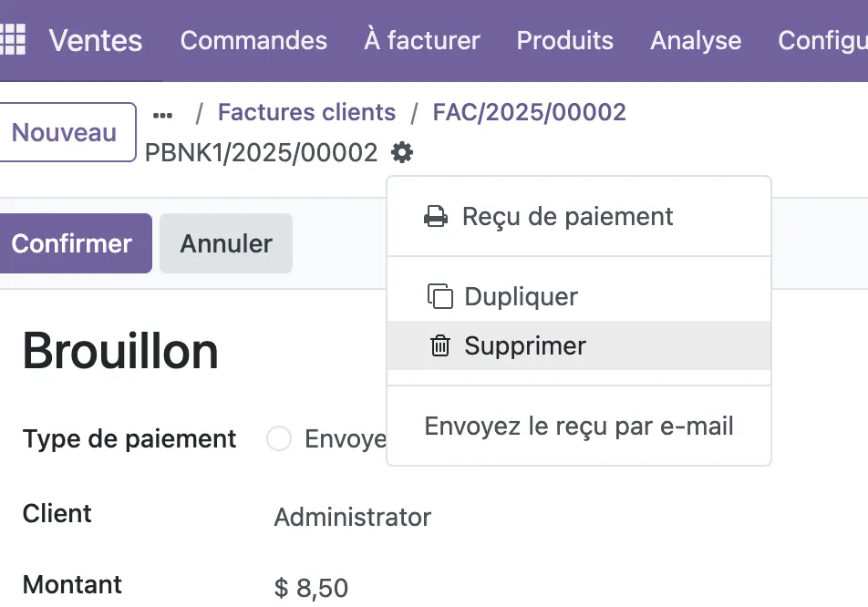Select the Envoyer payment type radio button
Viewport: 868px width, 607px height.
pyautogui.click(x=278, y=438)
